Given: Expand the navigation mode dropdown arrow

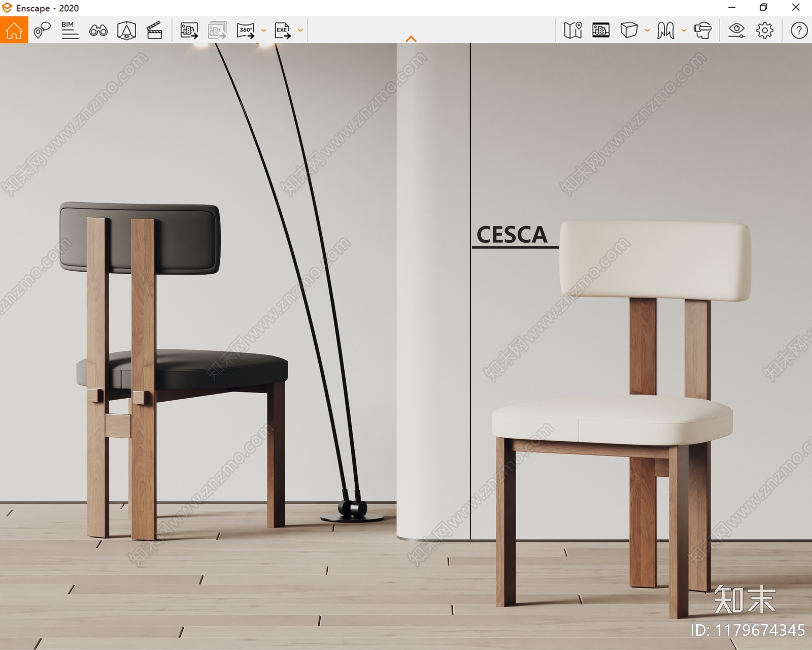Looking at the screenshot, I should pyautogui.click(x=684, y=30).
